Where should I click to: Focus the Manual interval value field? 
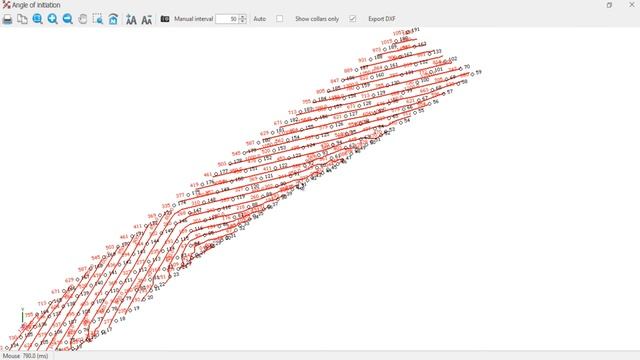(x=227, y=19)
